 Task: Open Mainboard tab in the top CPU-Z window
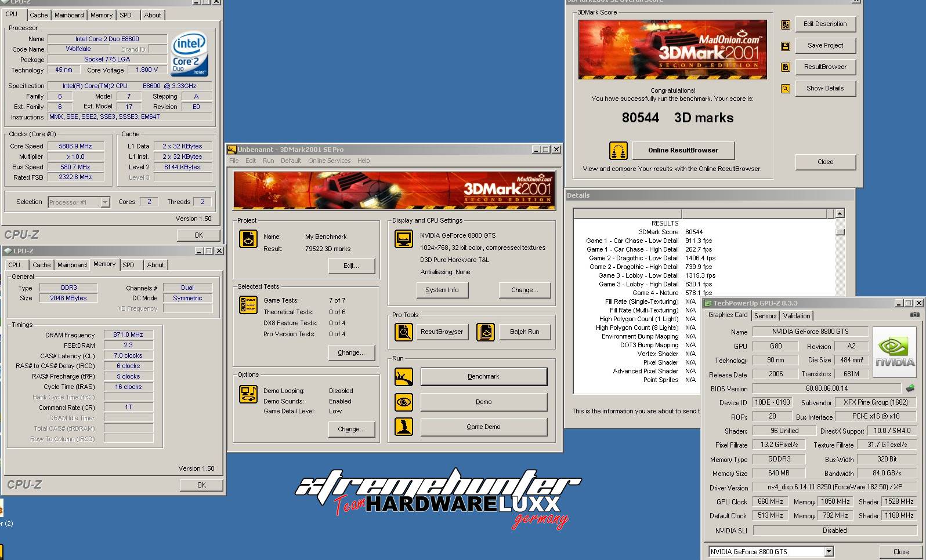69,15
